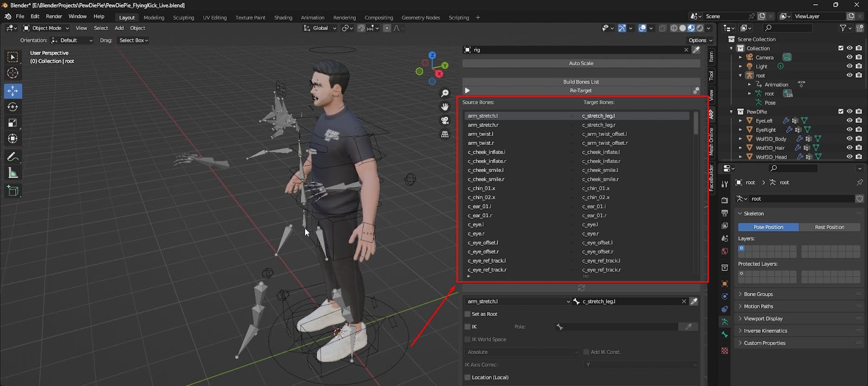The height and width of the screenshot is (386, 868).
Task: Click the Build Bones List button
Action: click(580, 82)
